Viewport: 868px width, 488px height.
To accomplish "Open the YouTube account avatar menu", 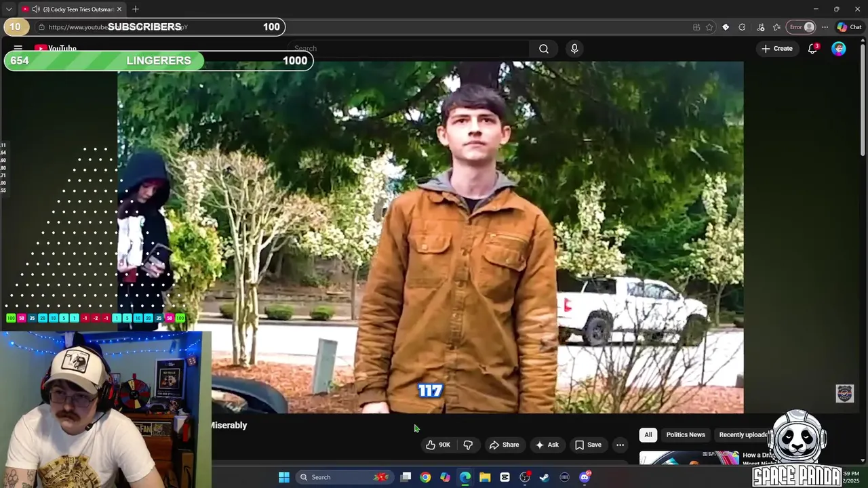I will [839, 49].
